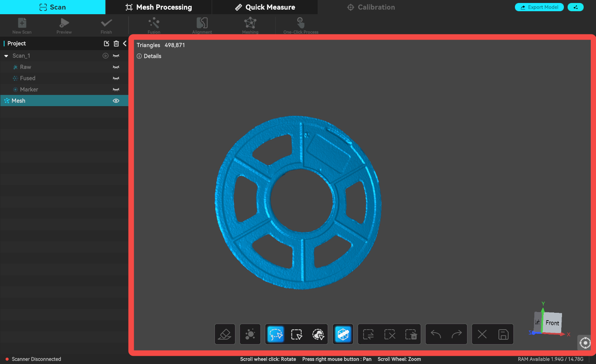
Task: Go to the Quick Measure tab
Action: (265, 7)
